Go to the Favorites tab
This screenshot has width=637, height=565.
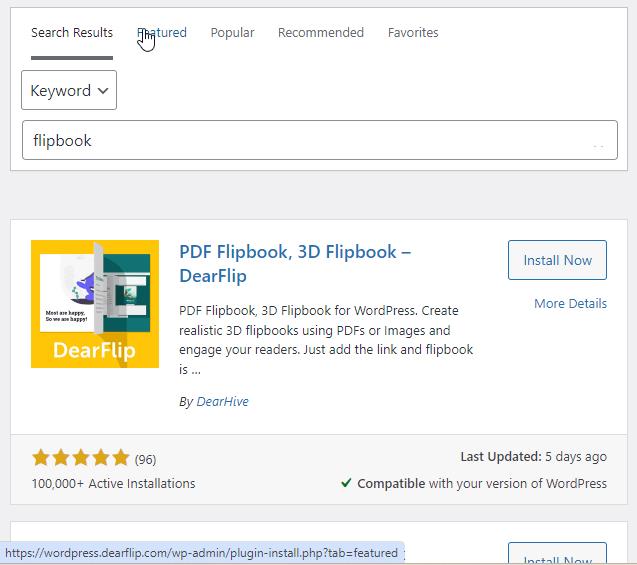click(413, 33)
